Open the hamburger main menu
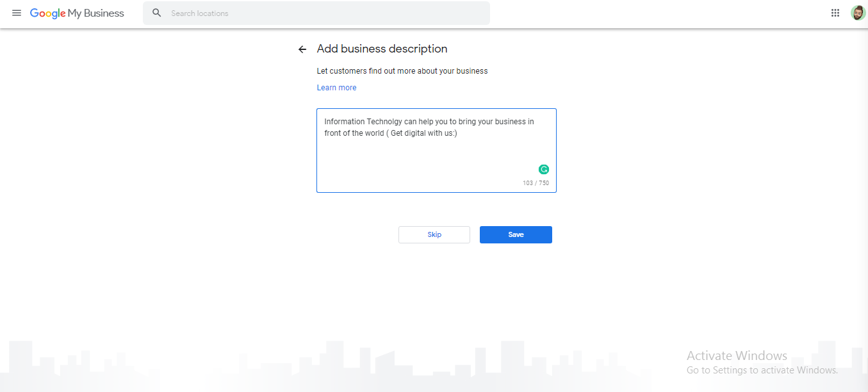Viewport: 868px width, 392px height. (17, 13)
